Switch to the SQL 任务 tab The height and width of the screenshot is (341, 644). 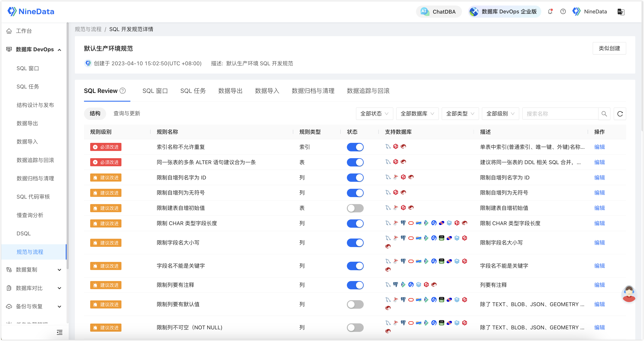(x=193, y=91)
